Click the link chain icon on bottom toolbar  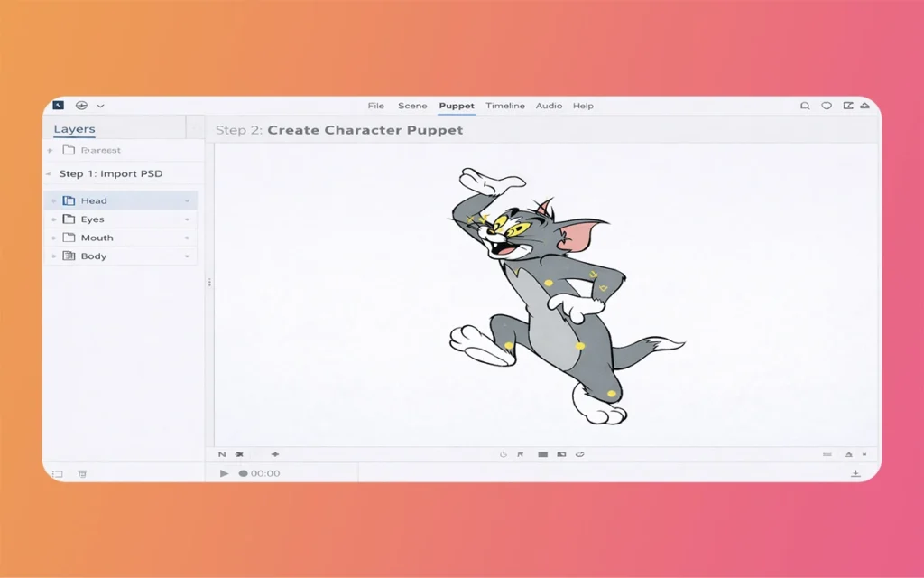[x=582, y=454]
